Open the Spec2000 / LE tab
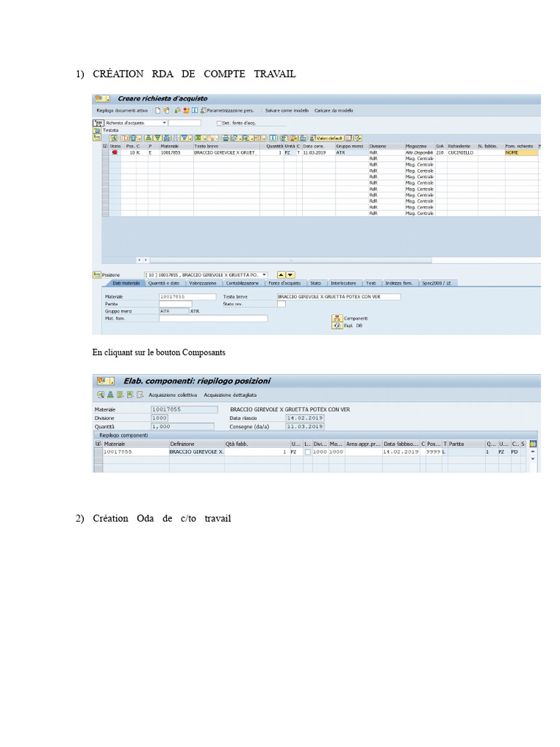Screen dimensions: 560x747 tap(437, 283)
